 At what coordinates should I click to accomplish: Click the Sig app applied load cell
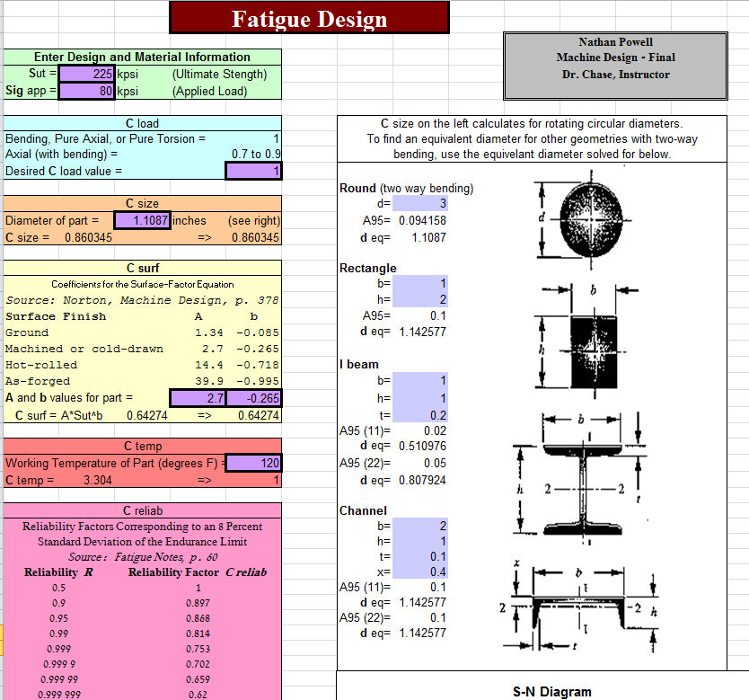pyautogui.click(x=87, y=91)
